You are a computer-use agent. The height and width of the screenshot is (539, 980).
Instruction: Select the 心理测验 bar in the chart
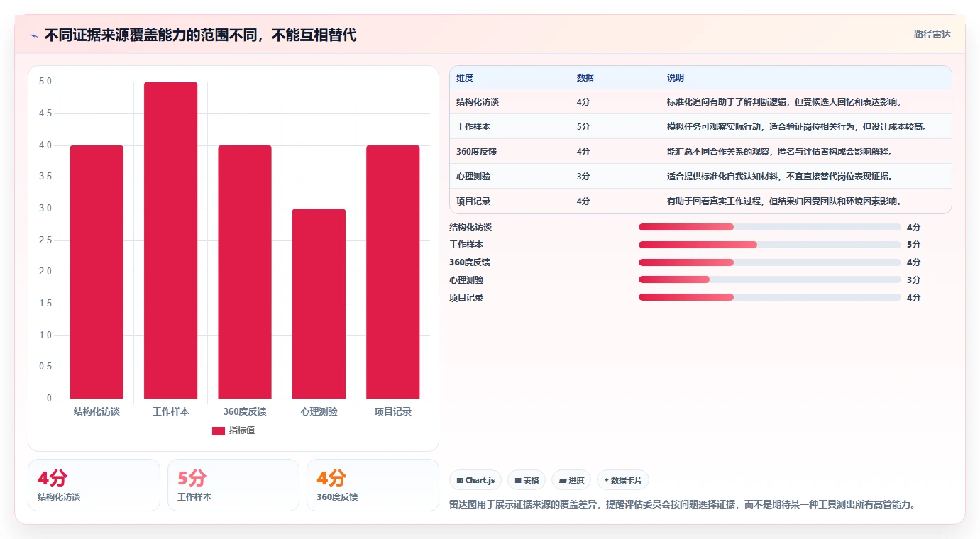(319, 304)
